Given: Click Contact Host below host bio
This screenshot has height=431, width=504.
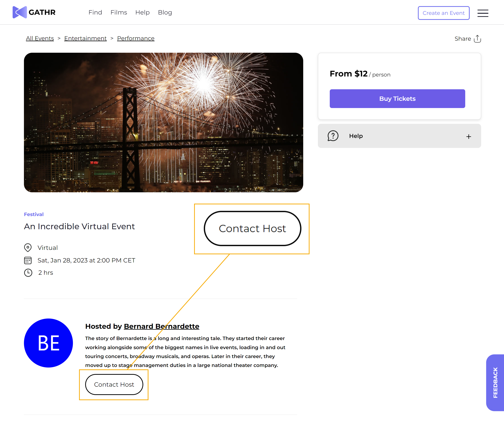Looking at the screenshot, I should tap(114, 384).
